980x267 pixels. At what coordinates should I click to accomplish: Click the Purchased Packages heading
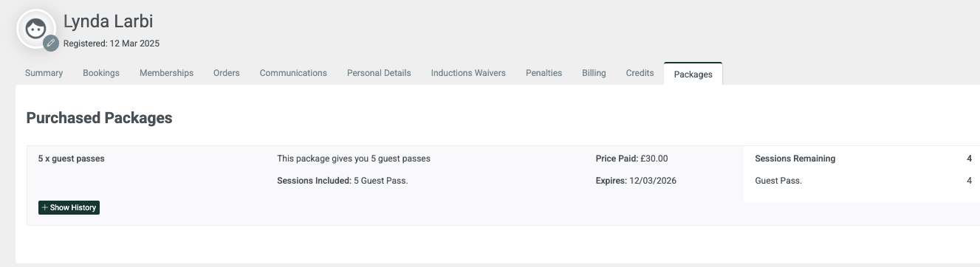99,117
